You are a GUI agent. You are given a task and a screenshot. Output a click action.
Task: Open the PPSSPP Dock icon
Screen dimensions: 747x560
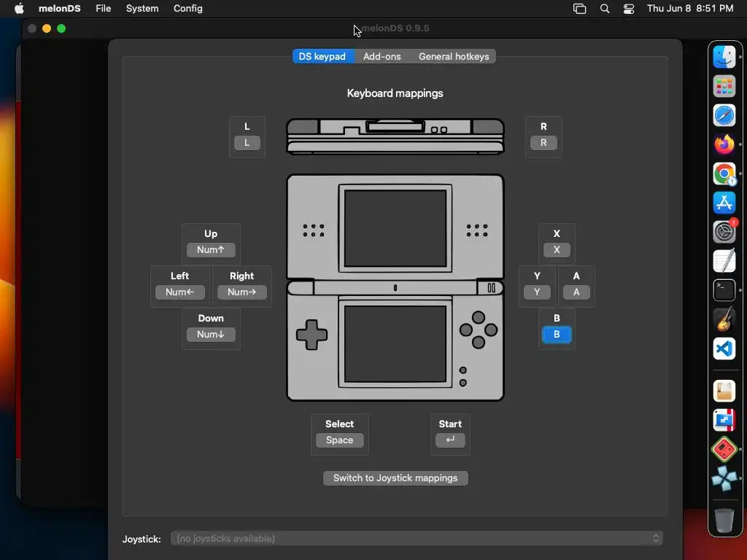click(x=724, y=478)
